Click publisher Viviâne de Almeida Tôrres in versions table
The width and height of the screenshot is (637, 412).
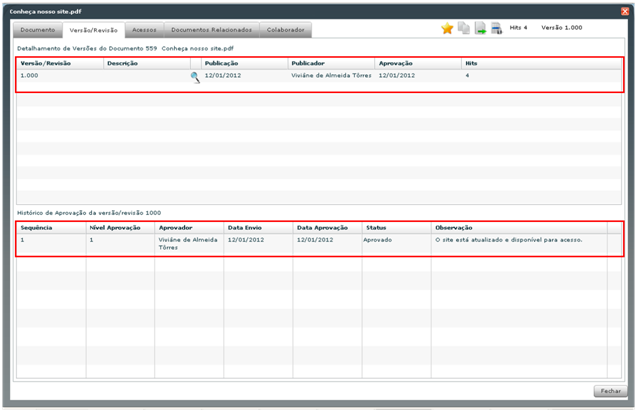pos(331,76)
